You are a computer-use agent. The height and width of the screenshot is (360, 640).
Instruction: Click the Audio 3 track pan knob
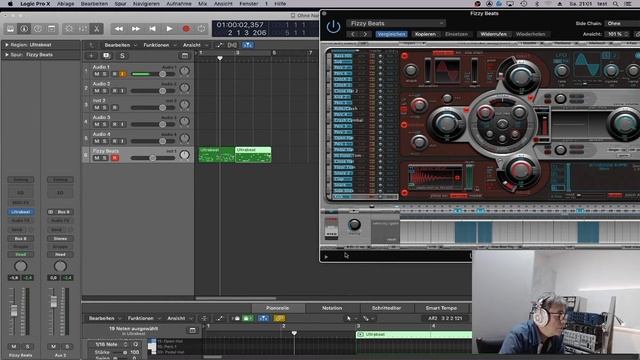184,121
